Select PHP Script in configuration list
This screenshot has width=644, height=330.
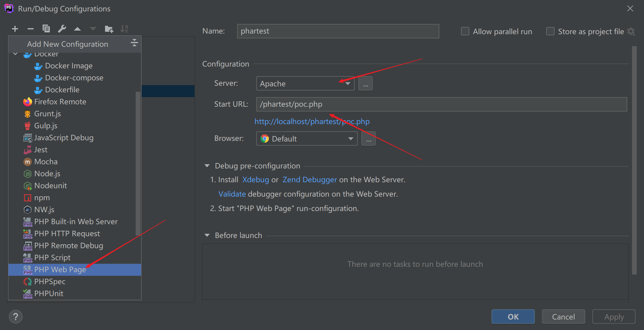pyautogui.click(x=52, y=257)
